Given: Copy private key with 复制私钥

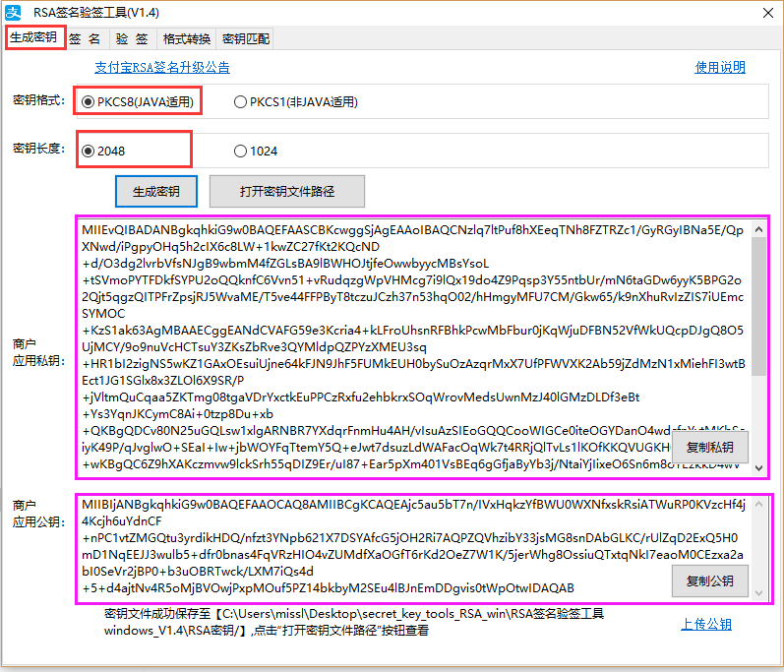Looking at the screenshot, I should [709, 448].
